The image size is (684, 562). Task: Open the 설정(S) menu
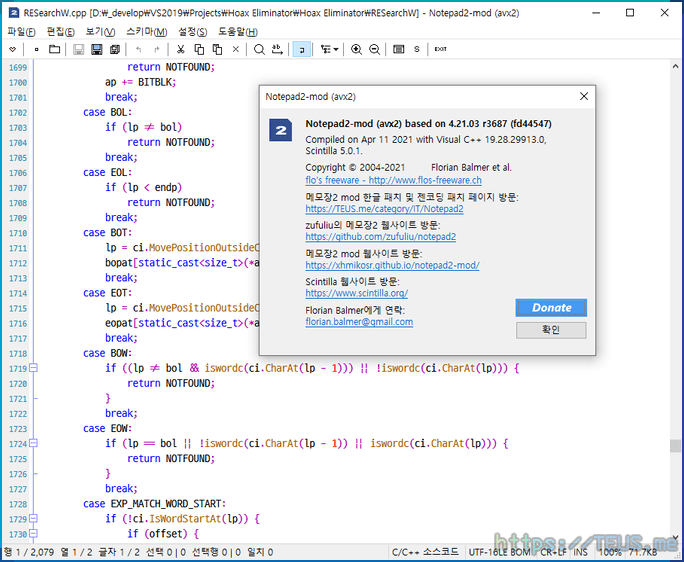[x=192, y=32]
